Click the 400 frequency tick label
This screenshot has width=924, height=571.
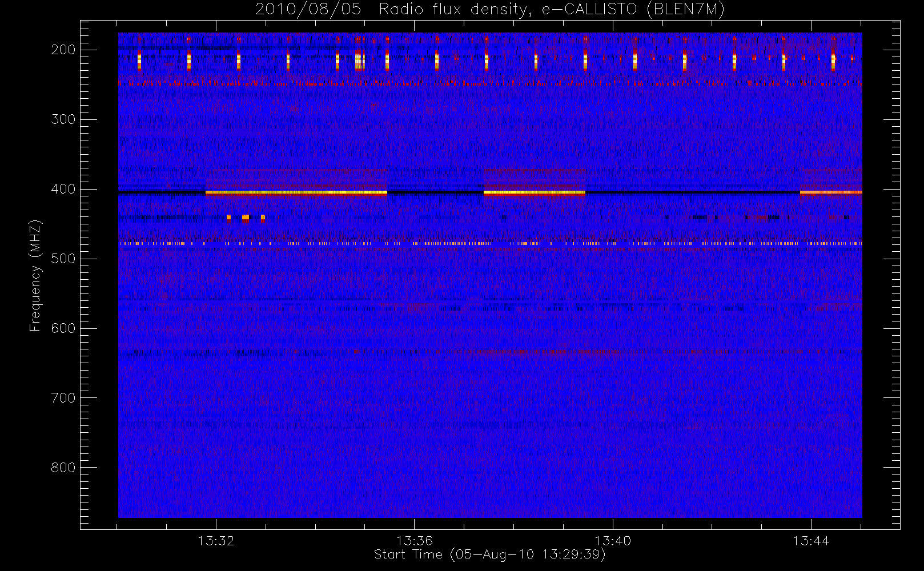point(63,189)
